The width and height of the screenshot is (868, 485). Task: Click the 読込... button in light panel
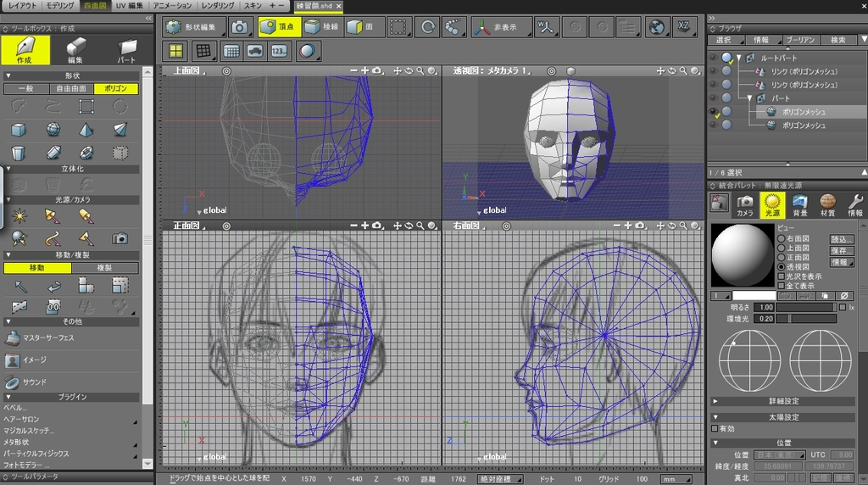coord(841,239)
